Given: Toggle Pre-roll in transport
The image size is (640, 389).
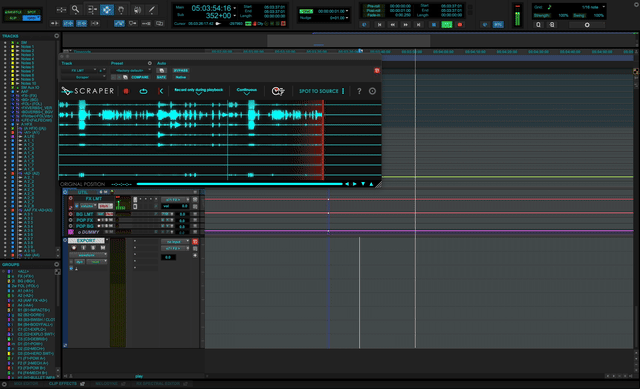Looking at the screenshot, I should pos(373,6).
